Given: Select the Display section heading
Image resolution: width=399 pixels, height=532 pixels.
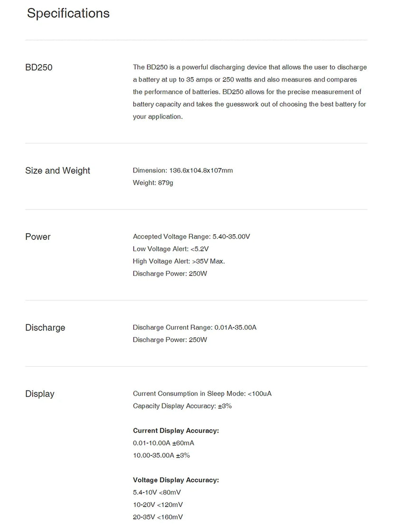Looking at the screenshot, I should pyautogui.click(x=40, y=394).
